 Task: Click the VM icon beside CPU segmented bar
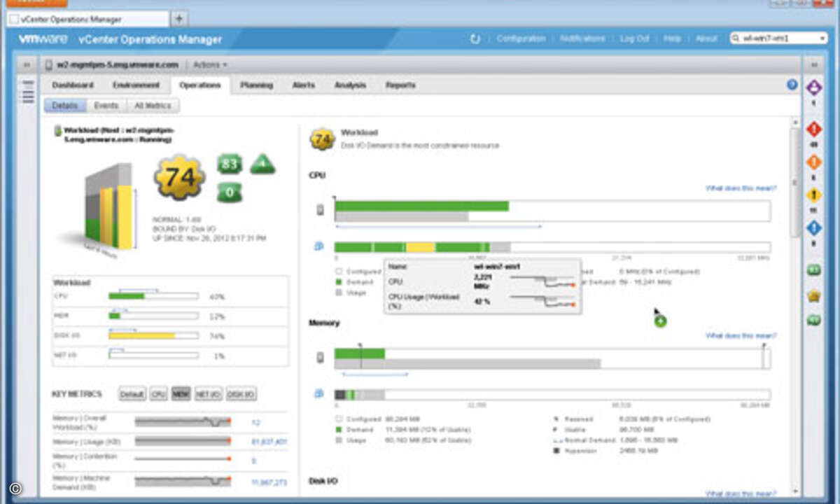[x=319, y=246]
